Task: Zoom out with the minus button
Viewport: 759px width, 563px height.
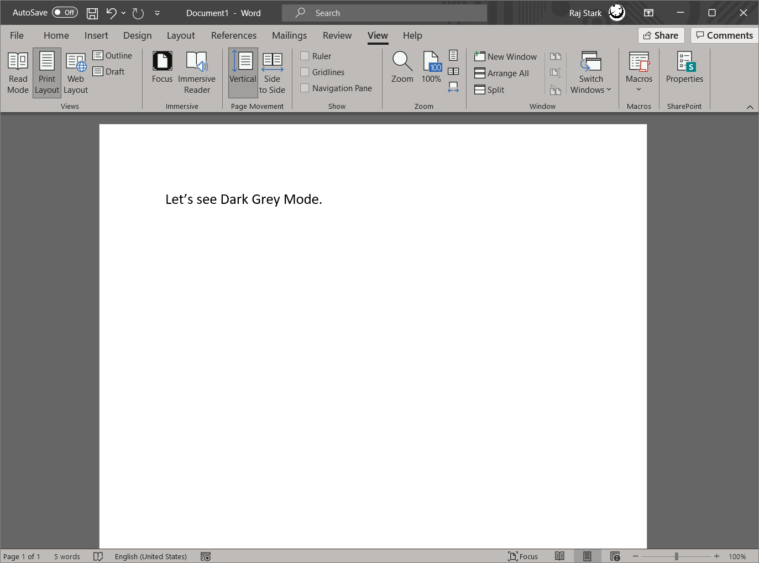Action: (636, 557)
